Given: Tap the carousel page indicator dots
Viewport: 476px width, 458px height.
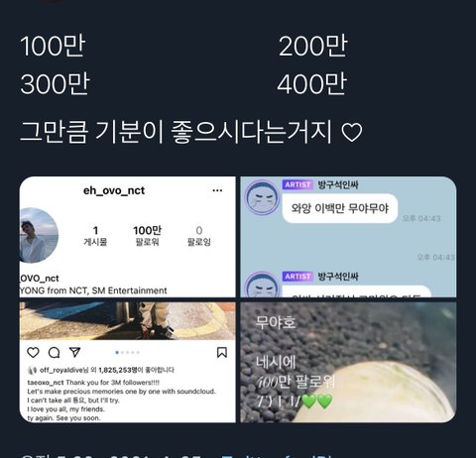Looking at the screenshot, I should coord(127,353).
